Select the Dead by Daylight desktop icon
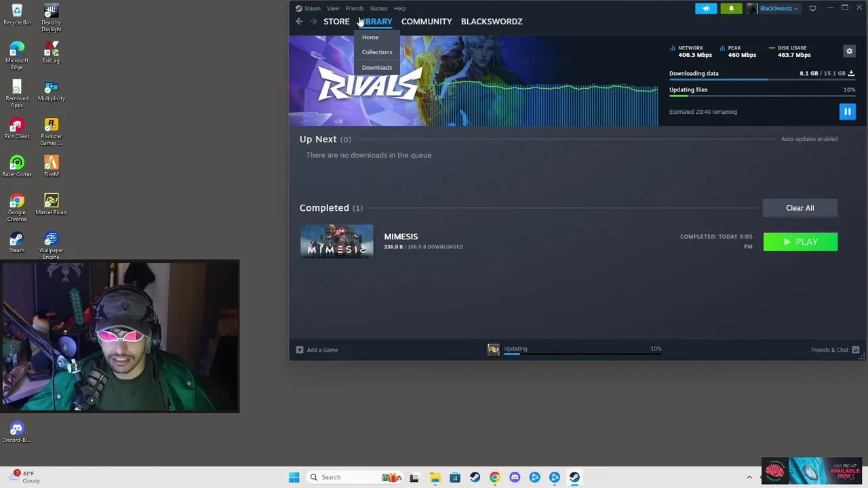The height and width of the screenshot is (488, 868). [x=51, y=18]
